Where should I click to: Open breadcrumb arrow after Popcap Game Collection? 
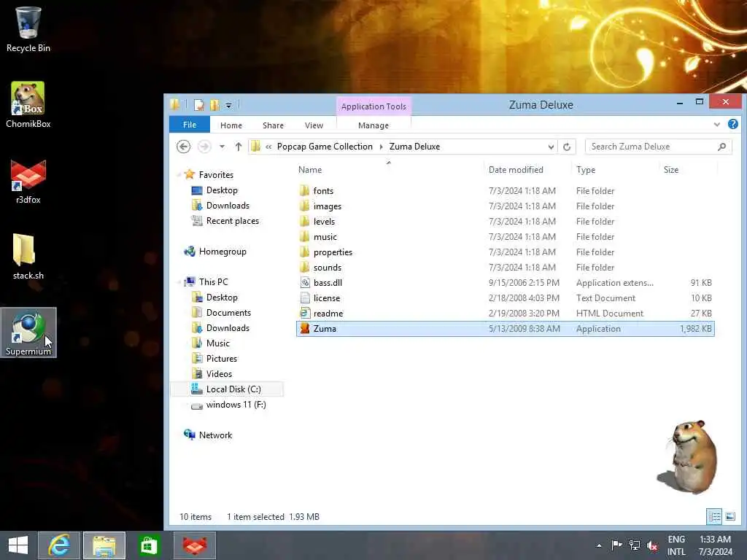(x=381, y=147)
